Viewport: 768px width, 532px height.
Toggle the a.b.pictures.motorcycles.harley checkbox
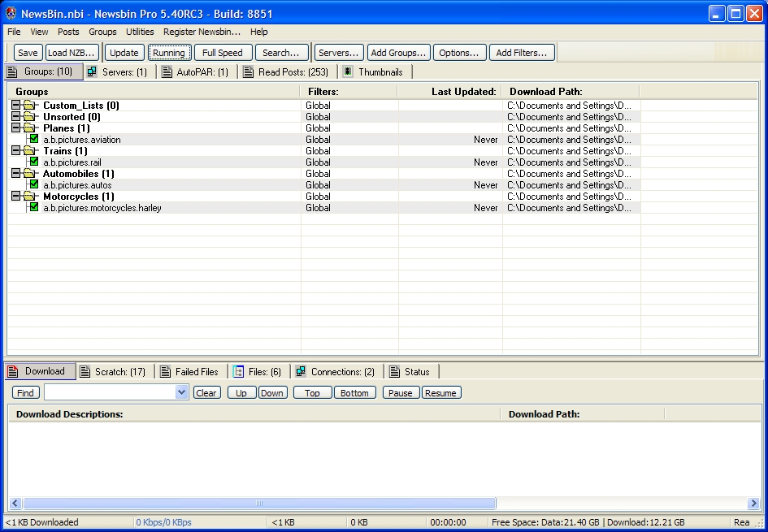click(x=34, y=207)
